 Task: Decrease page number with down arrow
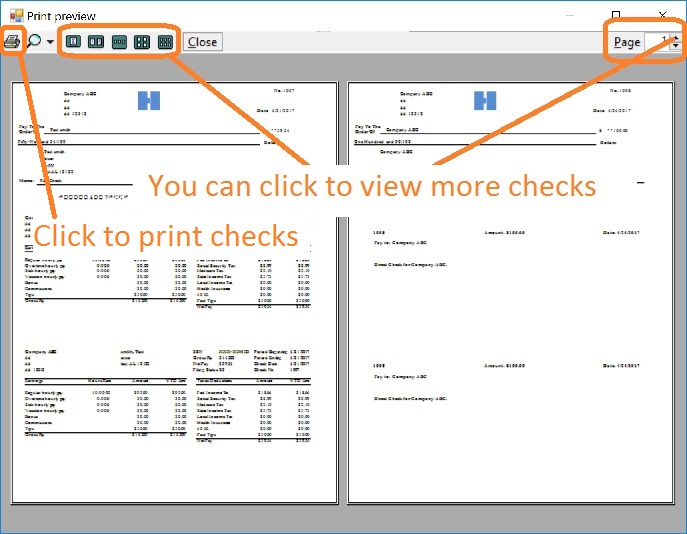tap(676, 47)
